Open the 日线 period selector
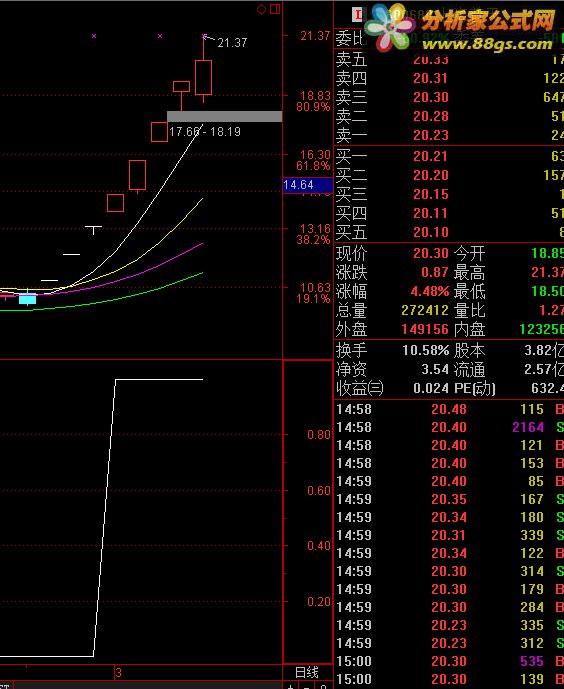 point(306,672)
